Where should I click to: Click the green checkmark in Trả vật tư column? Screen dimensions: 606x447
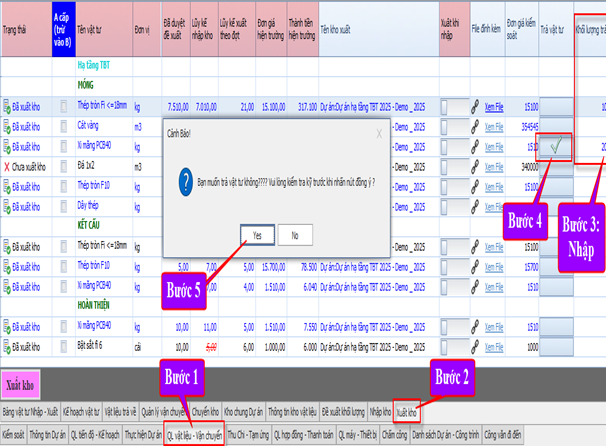(555, 146)
